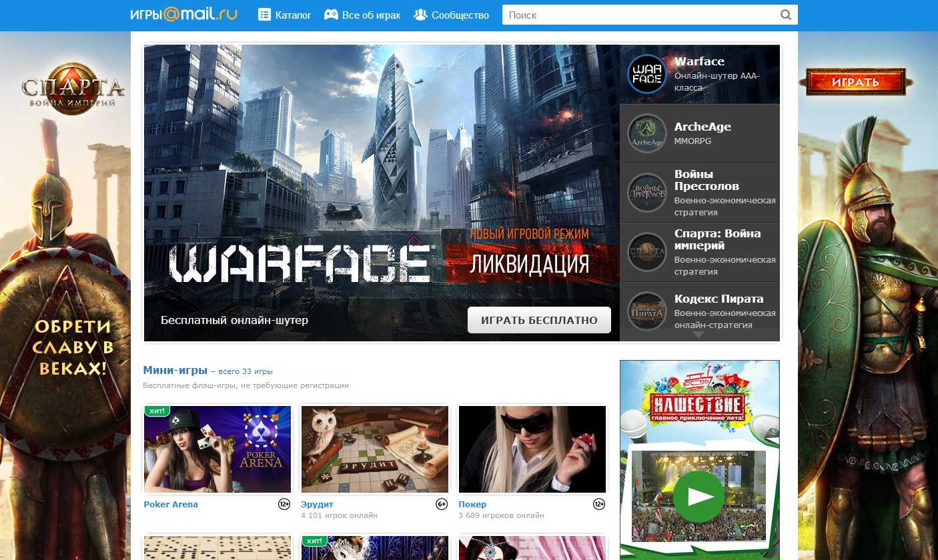Viewport: 938px width, 560px height.
Task: Click the 6+ age badge for Эрудит
Action: pyautogui.click(x=442, y=505)
